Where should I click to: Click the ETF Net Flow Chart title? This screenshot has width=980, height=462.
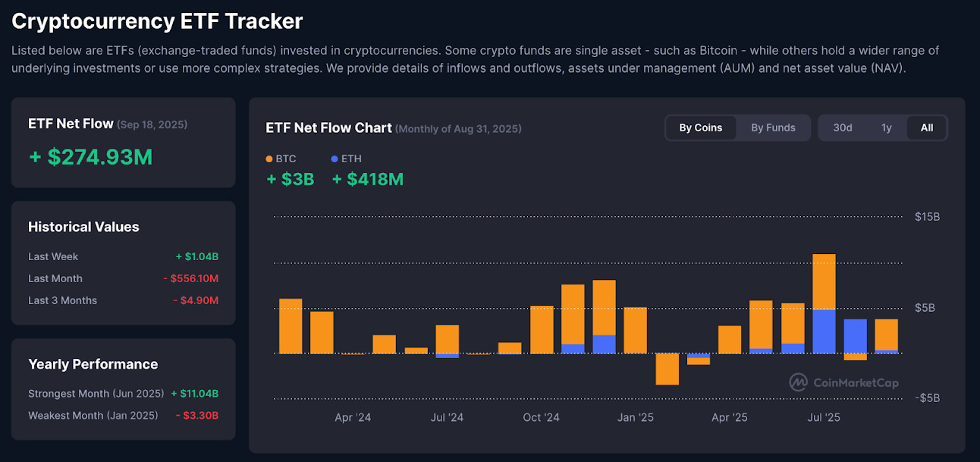coord(328,127)
